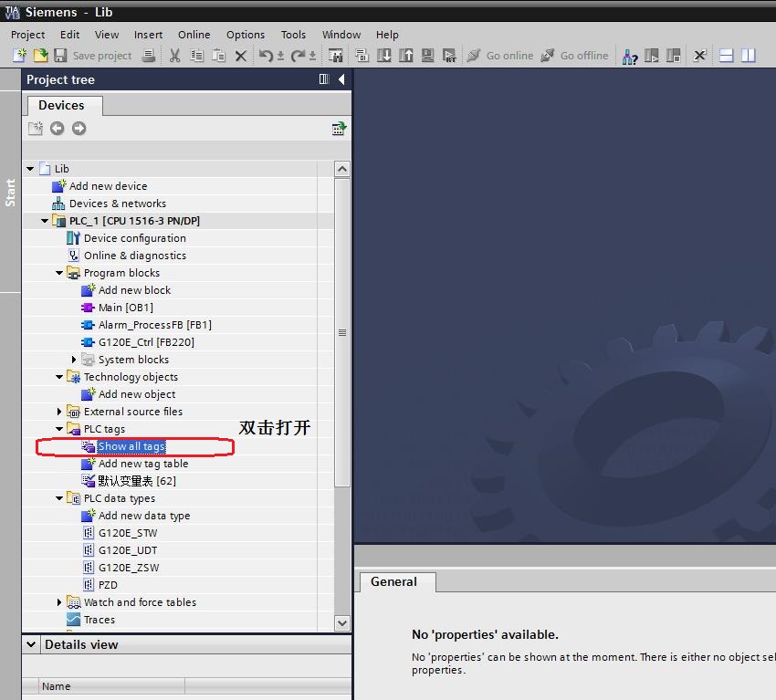Collapse the Lib project node

point(30,169)
